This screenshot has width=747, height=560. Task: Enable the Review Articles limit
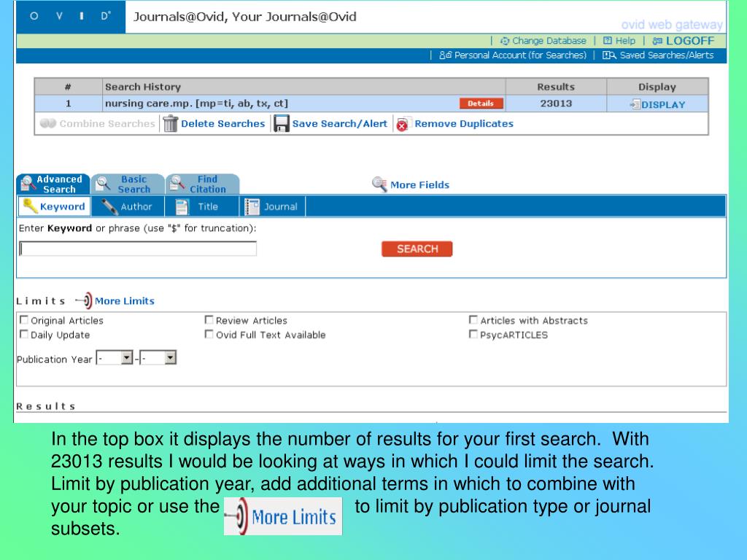tap(209, 319)
